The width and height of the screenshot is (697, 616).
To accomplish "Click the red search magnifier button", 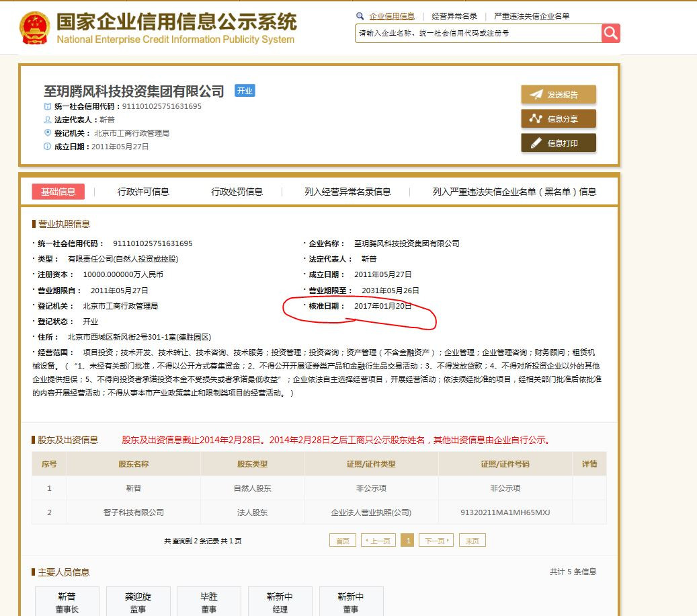I will (610, 34).
